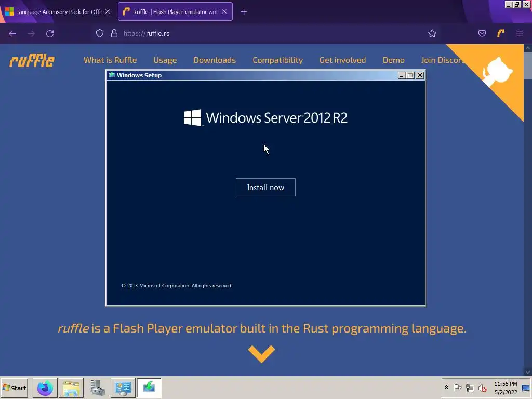Open File Explorer from taskbar
This screenshot has width=532, height=399.
coord(71,388)
